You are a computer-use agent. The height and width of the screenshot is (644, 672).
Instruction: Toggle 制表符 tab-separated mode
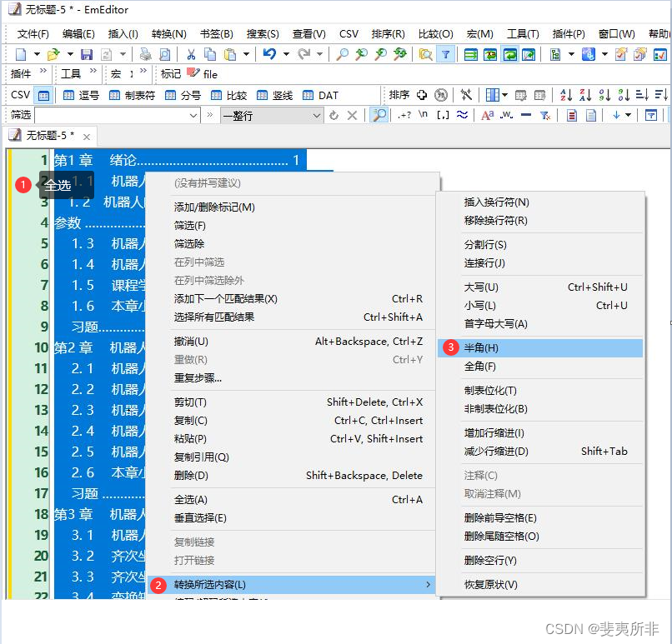pos(132,95)
